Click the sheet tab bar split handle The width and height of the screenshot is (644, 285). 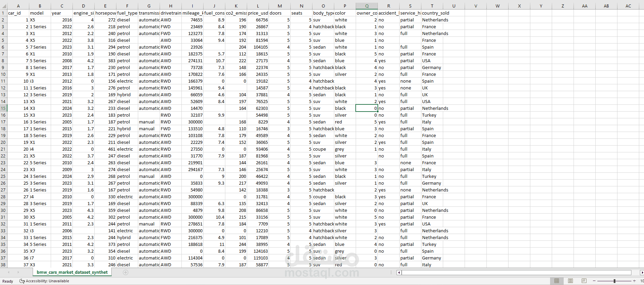391,272
